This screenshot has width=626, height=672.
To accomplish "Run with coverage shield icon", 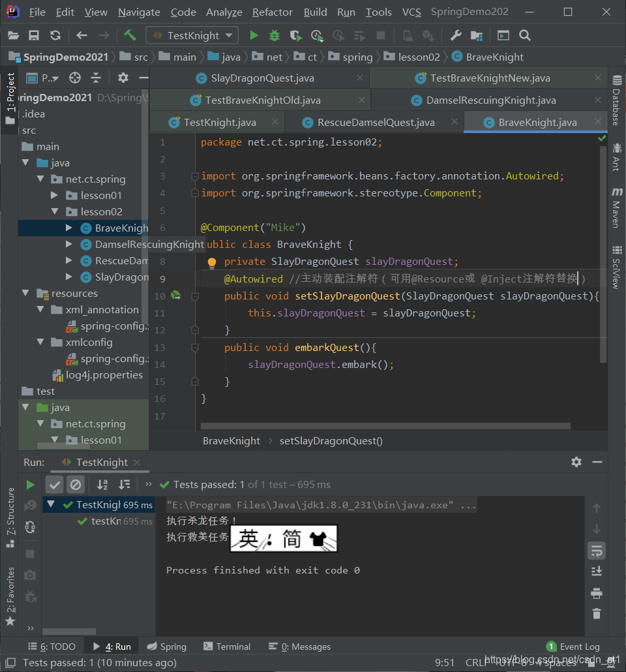I will click(295, 36).
